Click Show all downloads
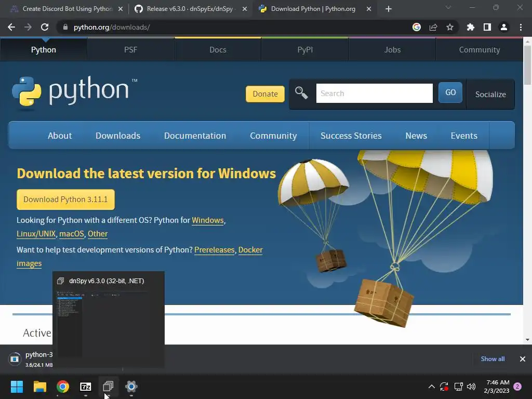532x399 pixels. [x=493, y=359]
